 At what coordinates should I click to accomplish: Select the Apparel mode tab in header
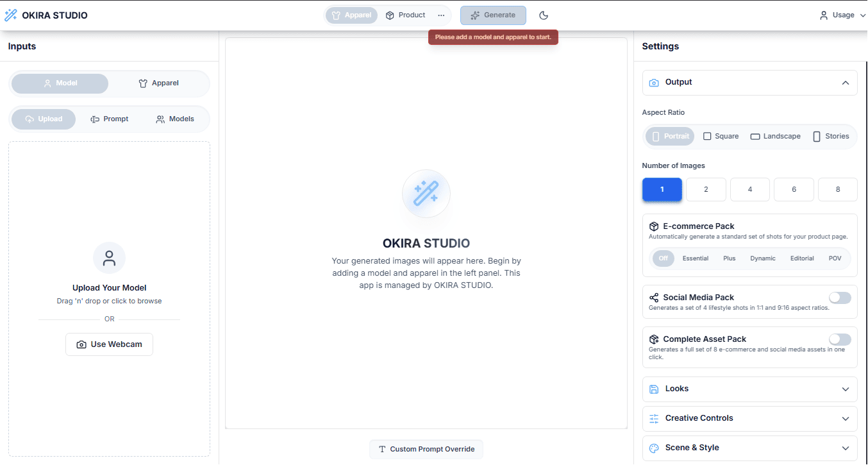click(x=351, y=15)
